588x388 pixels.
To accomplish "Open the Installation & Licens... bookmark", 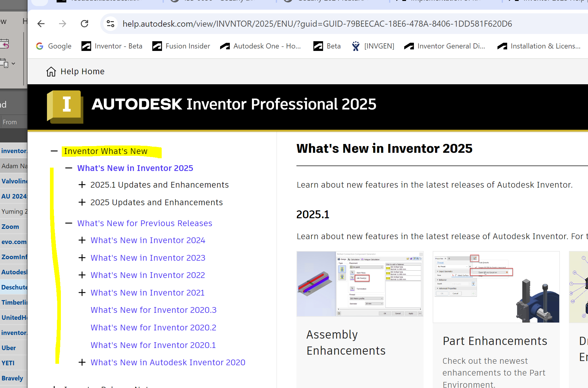I will (539, 46).
